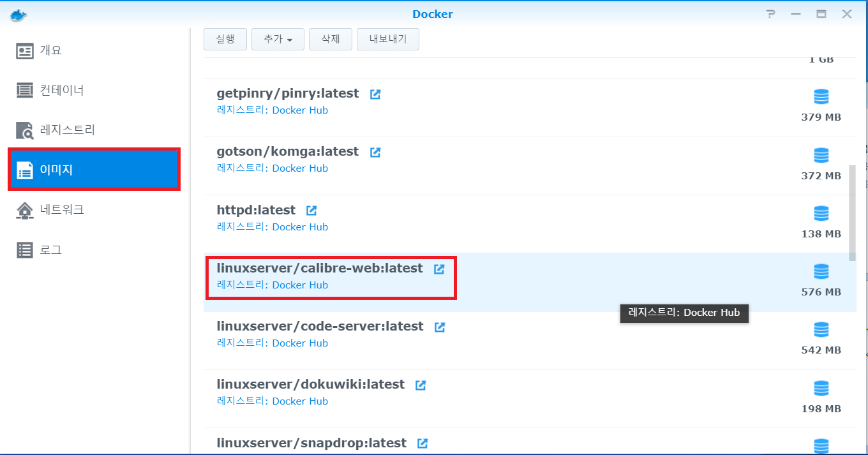Click the Docker whale icon in title bar
This screenshot has width=868, height=455.
tap(19, 14)
